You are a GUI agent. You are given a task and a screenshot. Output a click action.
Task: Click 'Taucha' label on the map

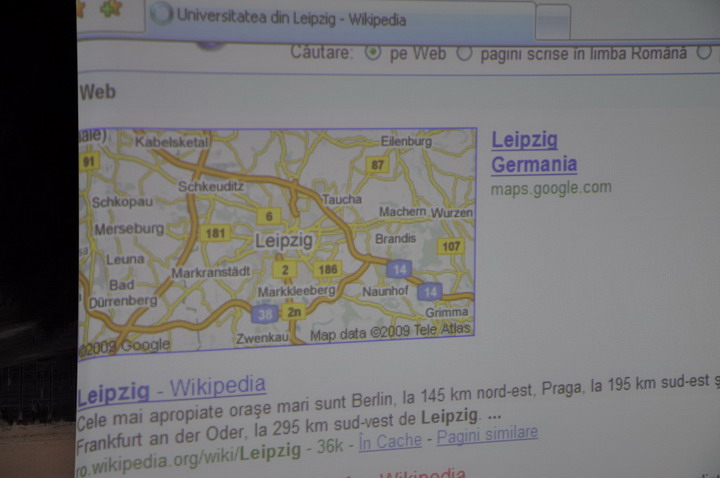coord(342,199)
